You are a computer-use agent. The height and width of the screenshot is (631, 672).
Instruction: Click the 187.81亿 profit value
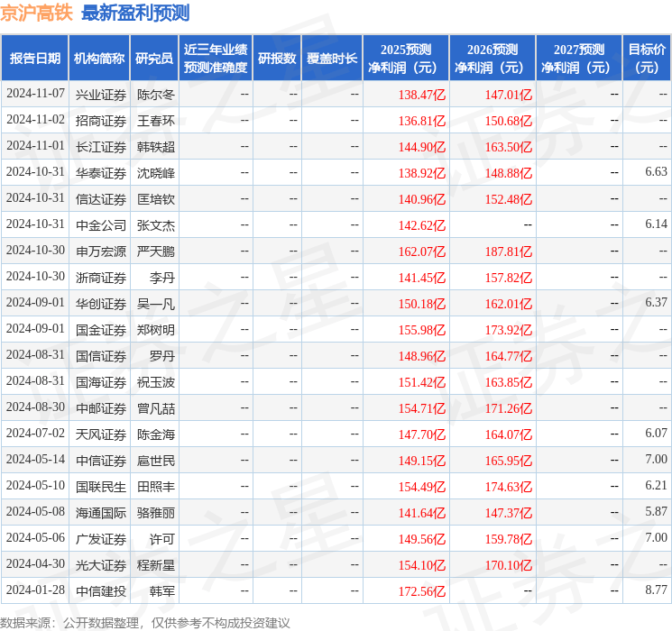pyautogui.click(x=509, y=251)
